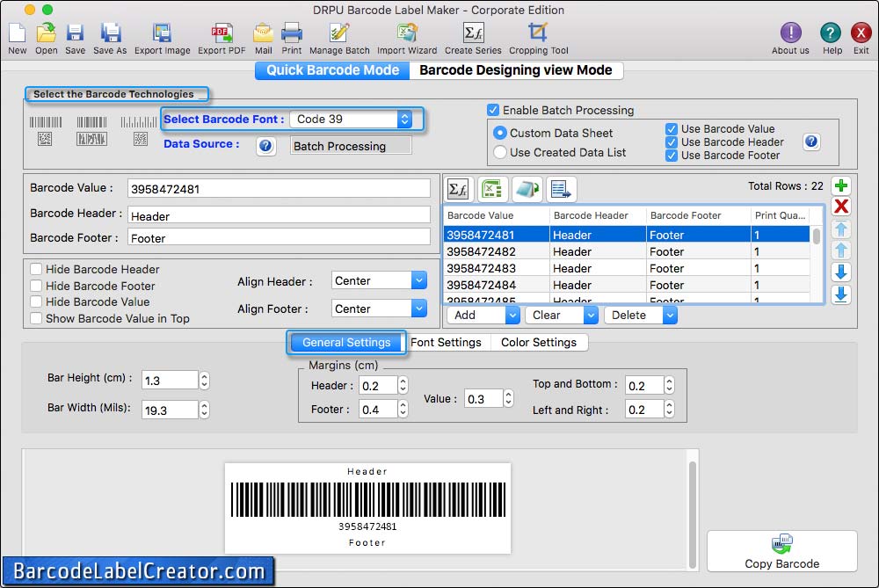Viewport: 879px width, 588px height.
Task: Open a file with the Open icon
Action: [46, 33]
